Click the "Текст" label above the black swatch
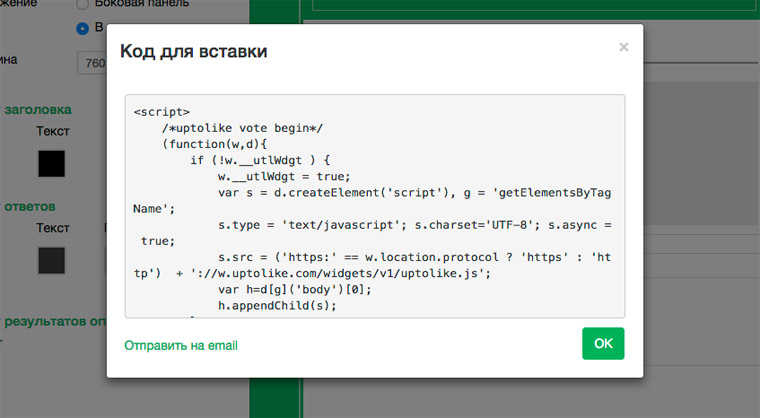This screenshot has height=418, width=760. [x=53, y=131]
